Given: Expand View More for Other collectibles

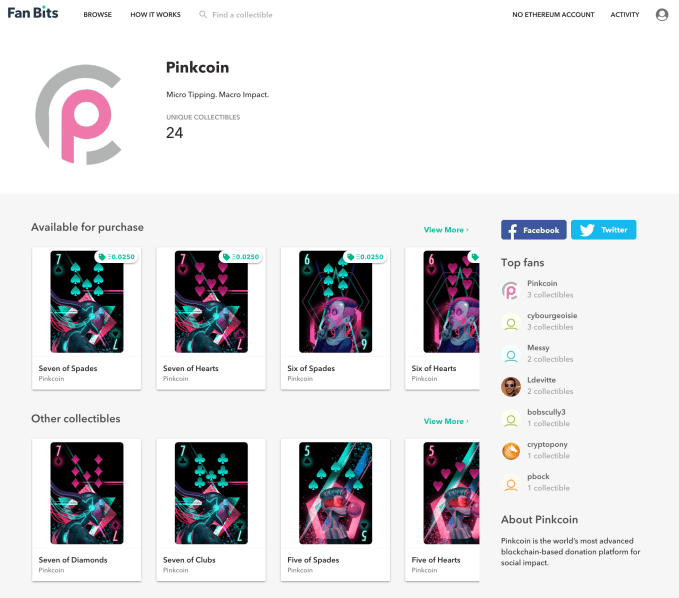Looking at the screenshot, I should [x=445, y=421].
